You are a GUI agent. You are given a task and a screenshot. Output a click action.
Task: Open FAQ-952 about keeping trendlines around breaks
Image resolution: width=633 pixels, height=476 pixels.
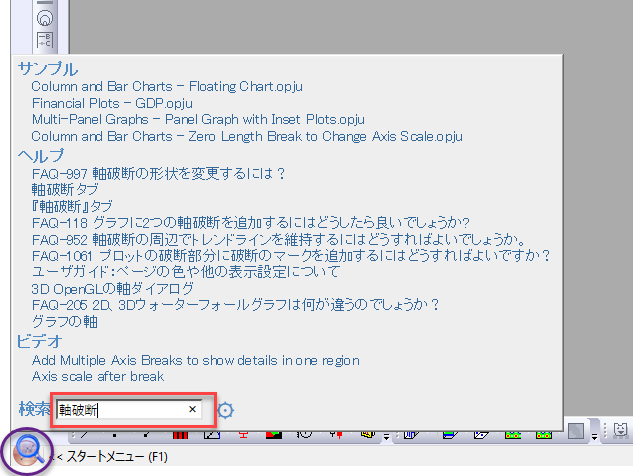(x=279, y=240)
